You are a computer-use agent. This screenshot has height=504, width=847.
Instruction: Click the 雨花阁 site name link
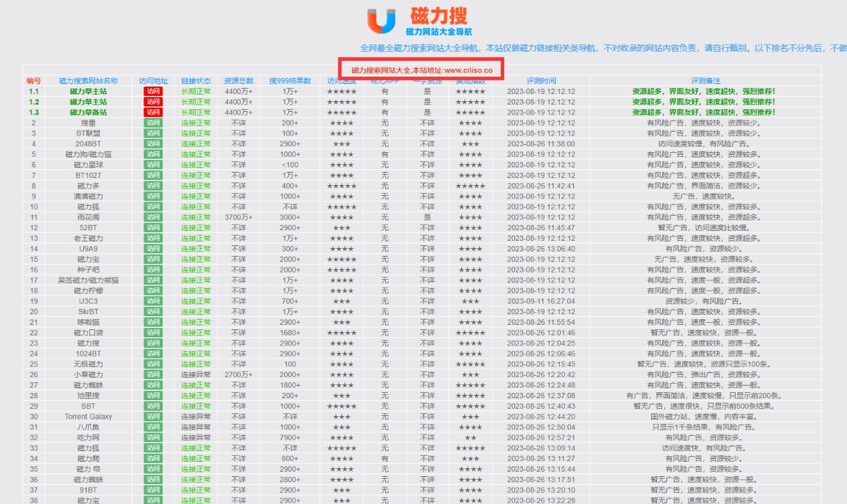point(87,216)
